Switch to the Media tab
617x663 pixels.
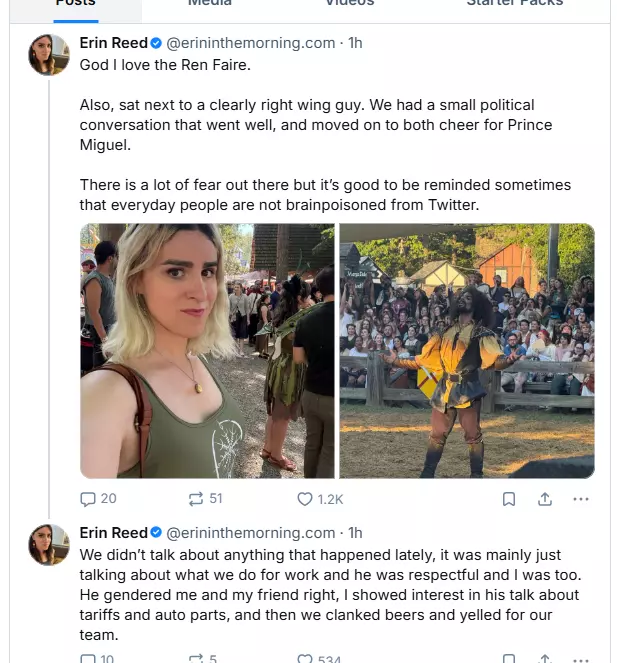click(210, 4)
